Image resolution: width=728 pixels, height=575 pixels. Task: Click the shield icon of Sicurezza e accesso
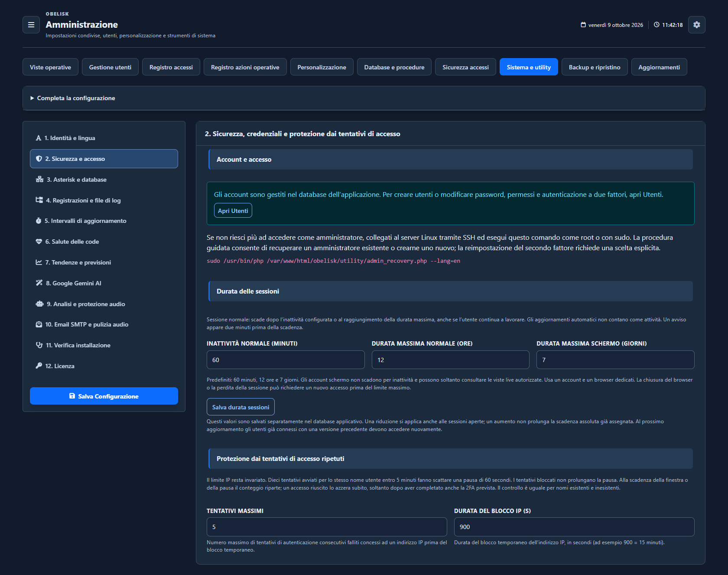coord(39,159)
